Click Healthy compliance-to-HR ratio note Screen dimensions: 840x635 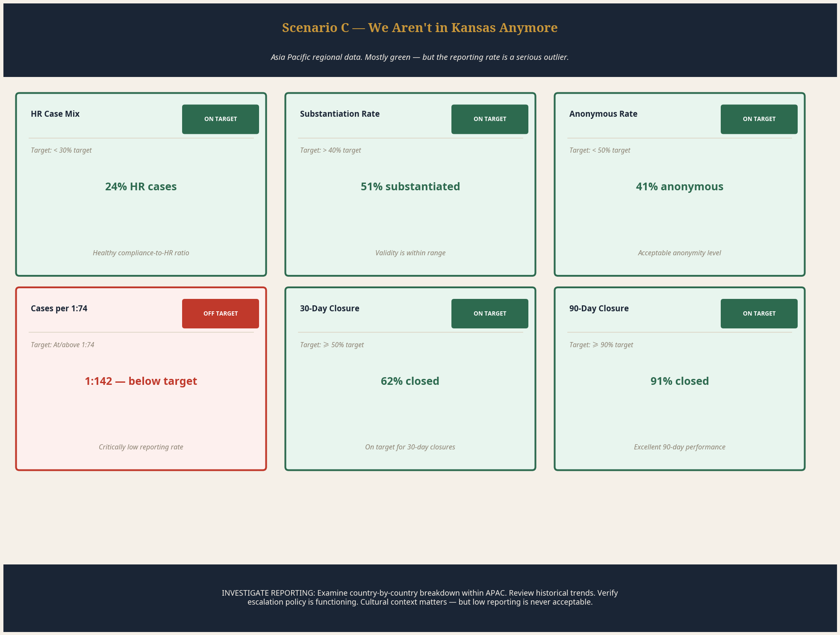click(141, 253)
